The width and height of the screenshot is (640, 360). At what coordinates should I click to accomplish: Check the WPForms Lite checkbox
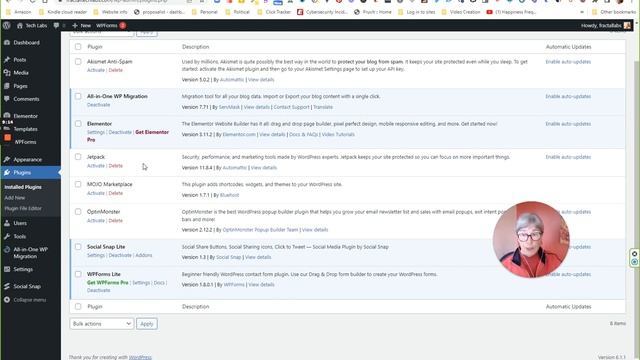point(78,274)
